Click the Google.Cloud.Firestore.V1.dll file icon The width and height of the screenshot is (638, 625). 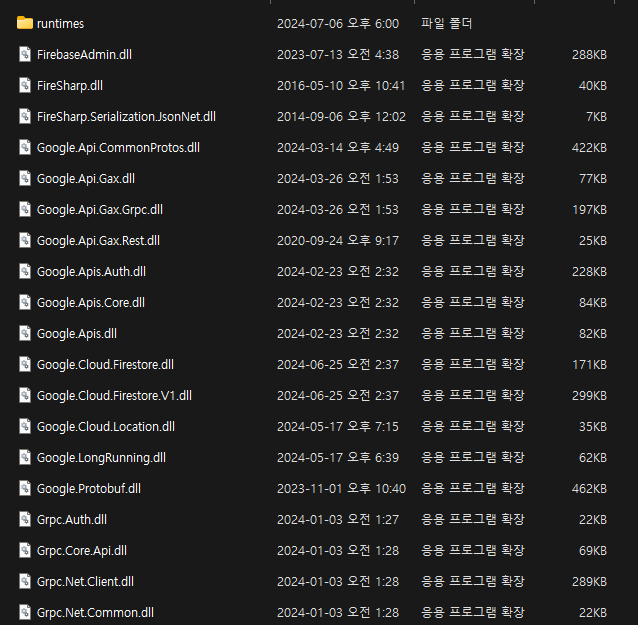(x=25, y=395)
